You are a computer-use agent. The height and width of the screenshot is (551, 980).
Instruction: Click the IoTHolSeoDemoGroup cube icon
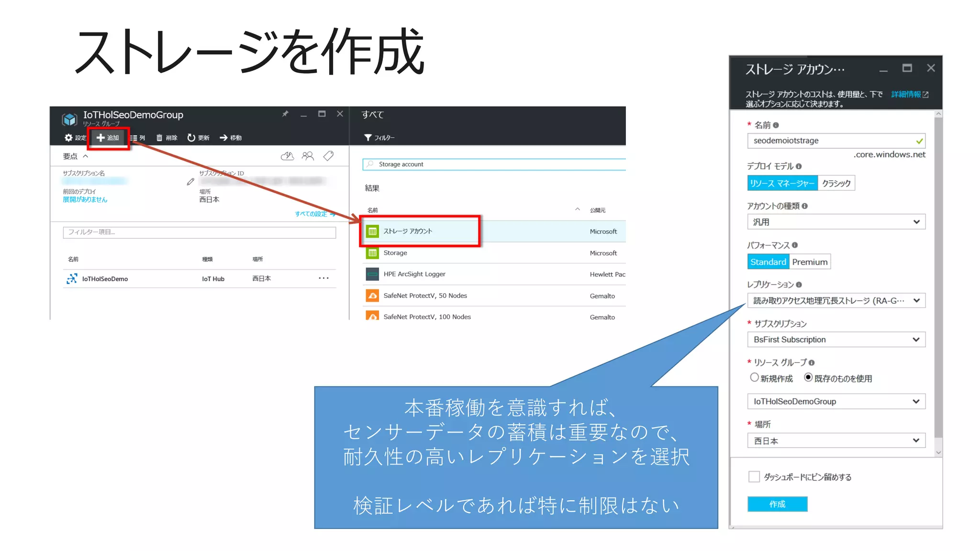coord(69,119)
